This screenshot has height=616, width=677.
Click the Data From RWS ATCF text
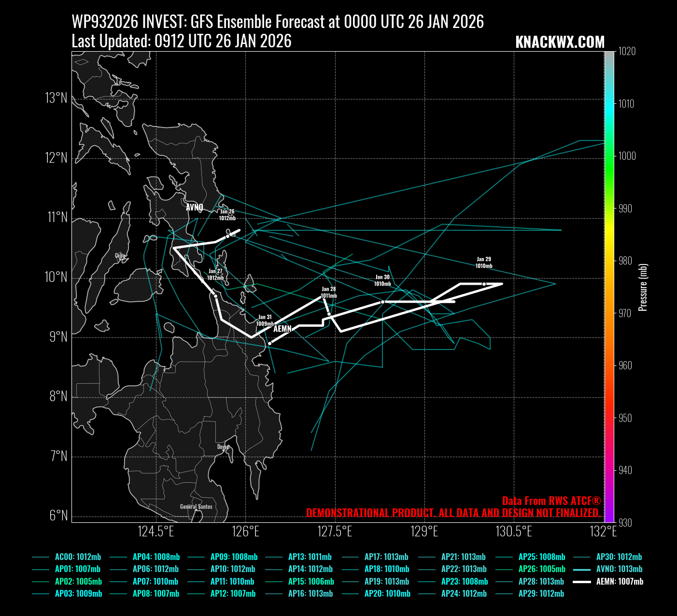tap(551, 501)
